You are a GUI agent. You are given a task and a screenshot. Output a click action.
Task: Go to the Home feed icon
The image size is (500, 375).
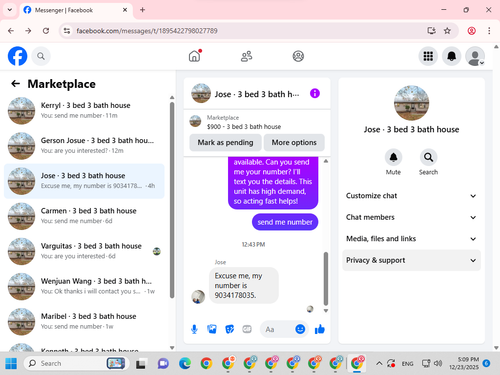point(195,56)
